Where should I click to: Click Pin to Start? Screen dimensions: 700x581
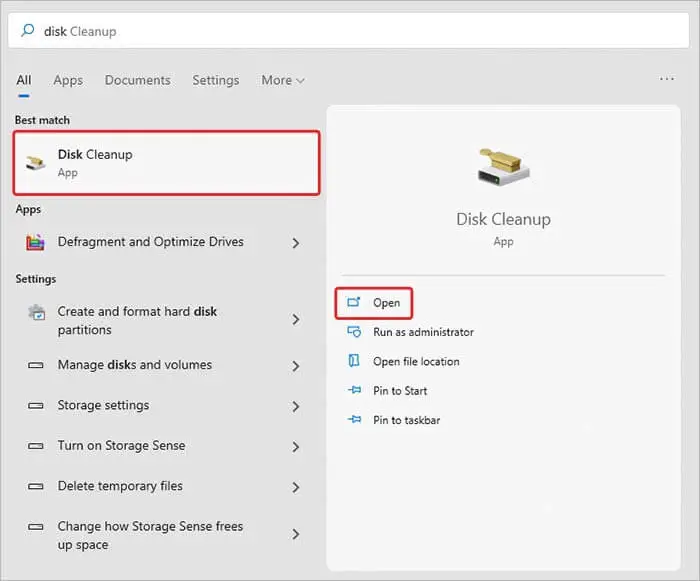click(400, 391)
